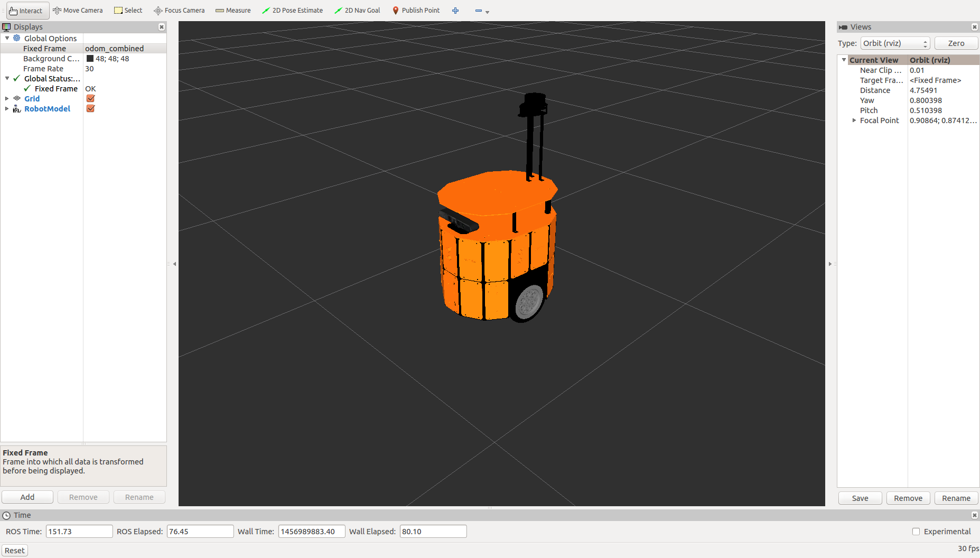Select the 2D Nav Goal tool
The height and width of the screenshot is (558, 980).
click(357, 11)
